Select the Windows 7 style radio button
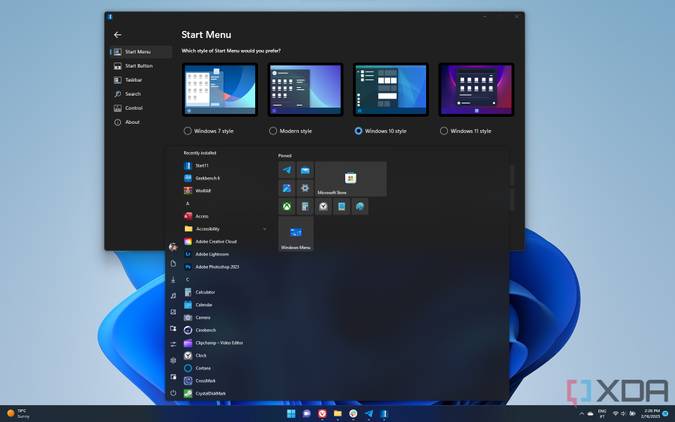This screenshot has width=675, height=422. coord(187,131)
